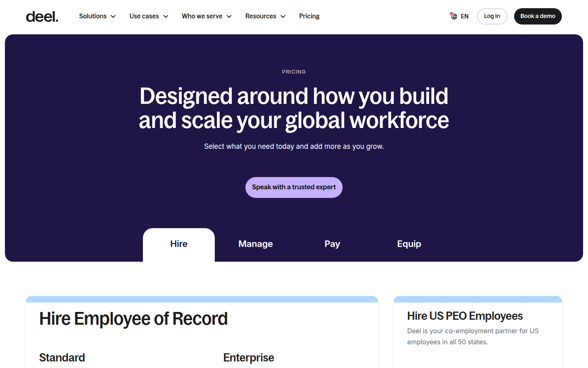Expand the Resources menu
Screen dimensions: 588x368
(x=265, y=16)
